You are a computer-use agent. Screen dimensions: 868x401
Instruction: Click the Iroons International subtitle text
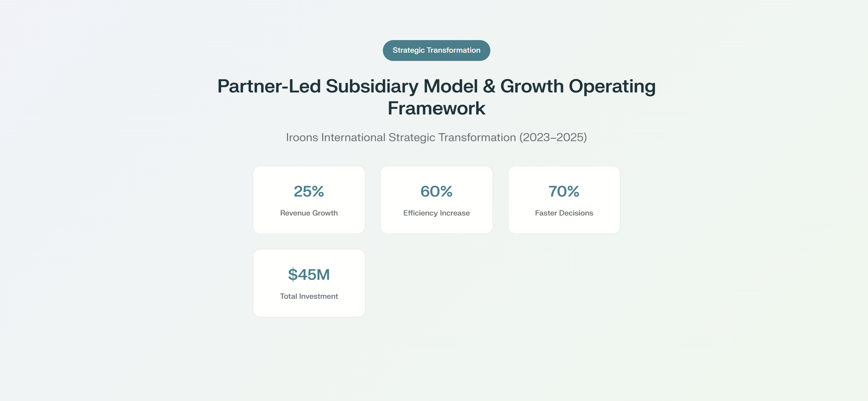pyautogui.click(x=335, y=137)
